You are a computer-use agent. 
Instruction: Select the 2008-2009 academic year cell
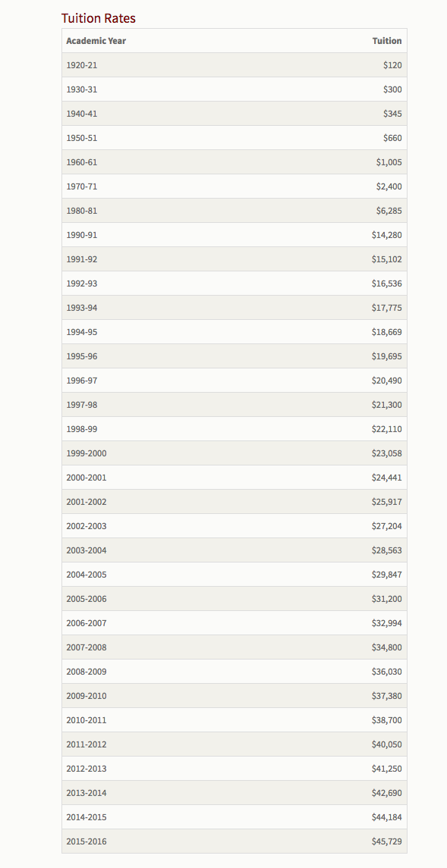87,672
